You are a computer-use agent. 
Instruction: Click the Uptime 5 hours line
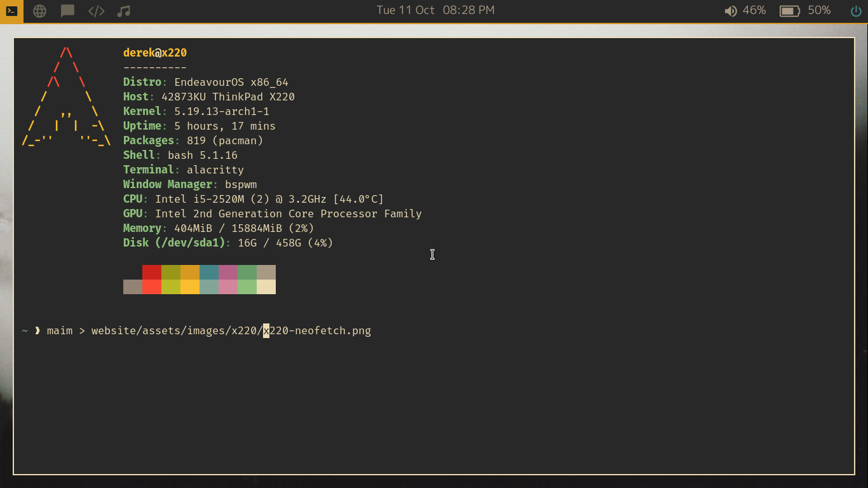[200, 126]
